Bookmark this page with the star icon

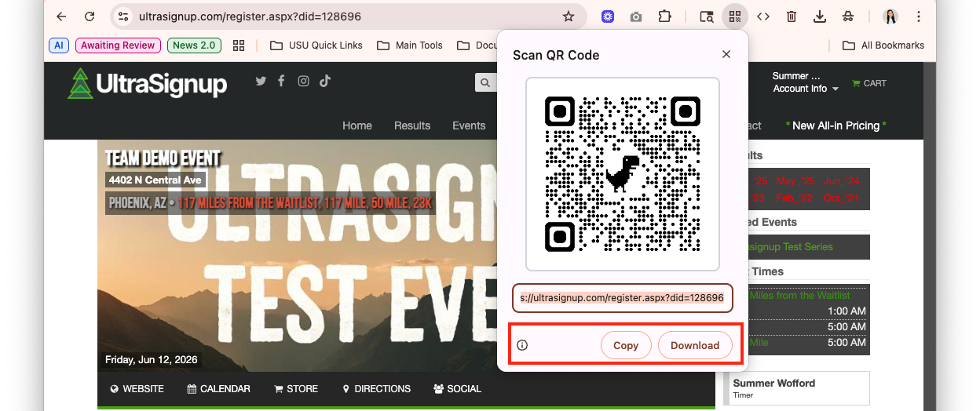pos(569,16)
